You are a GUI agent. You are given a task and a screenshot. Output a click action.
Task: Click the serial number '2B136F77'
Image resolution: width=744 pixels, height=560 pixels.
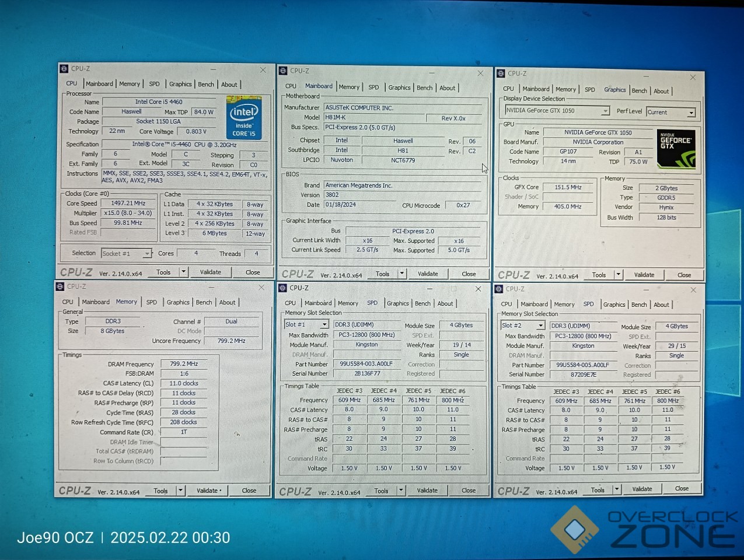click(366, 373)
